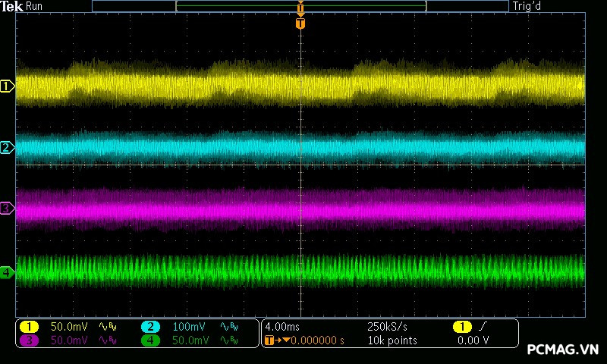The height and width of the screenshot is (364, 607).
Task: Click the 0.00 V trigger level readout
Action: point(473,340)
